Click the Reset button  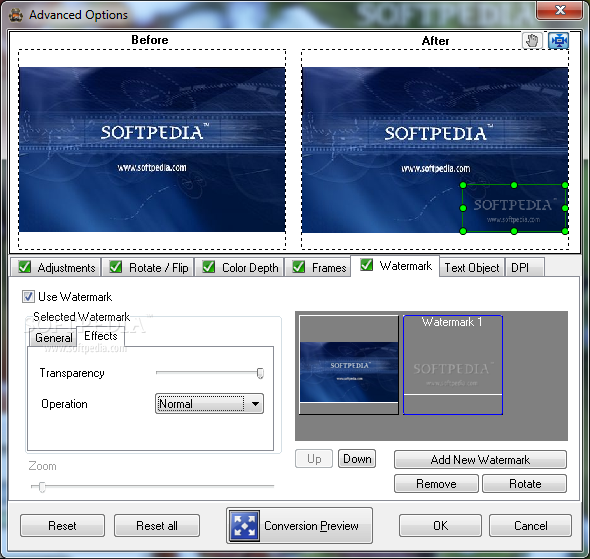pos(62,526)
